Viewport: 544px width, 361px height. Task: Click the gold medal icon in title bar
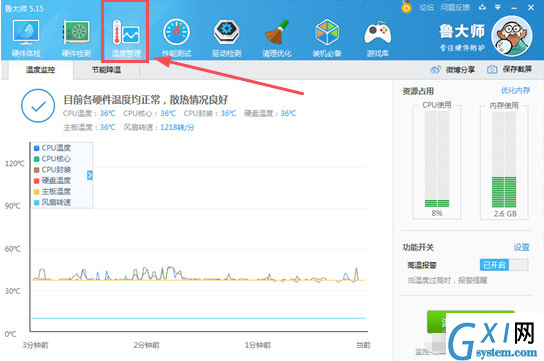406,7
